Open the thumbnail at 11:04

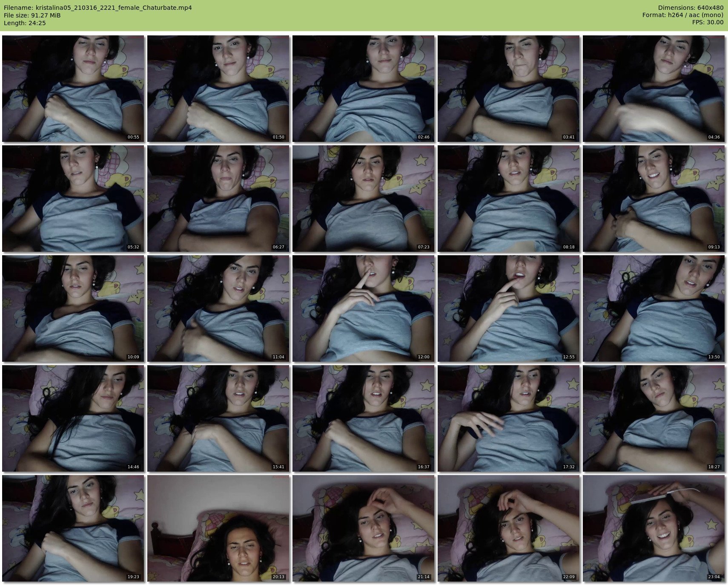click(x=218, y=308)
